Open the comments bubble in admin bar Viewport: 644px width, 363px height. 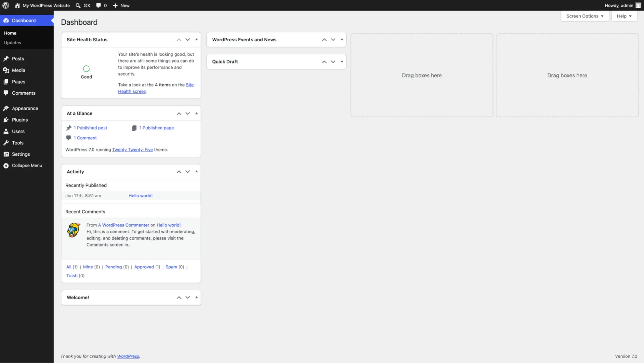(98, 5)
